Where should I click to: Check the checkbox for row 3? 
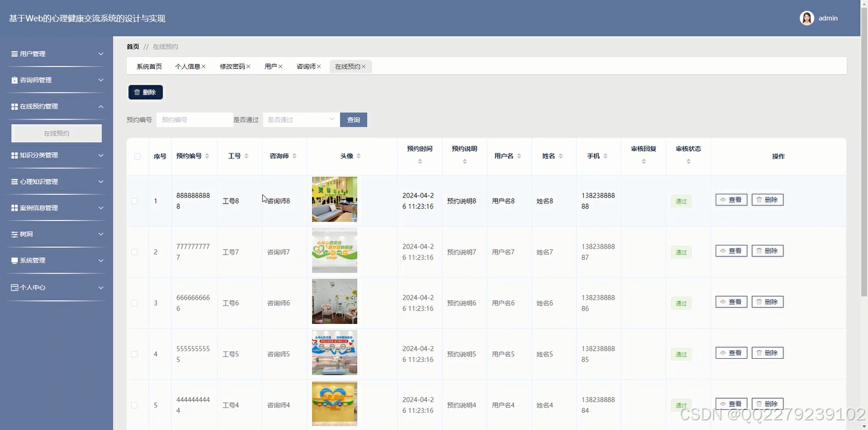pyautogui.click(x=135, y=301)
